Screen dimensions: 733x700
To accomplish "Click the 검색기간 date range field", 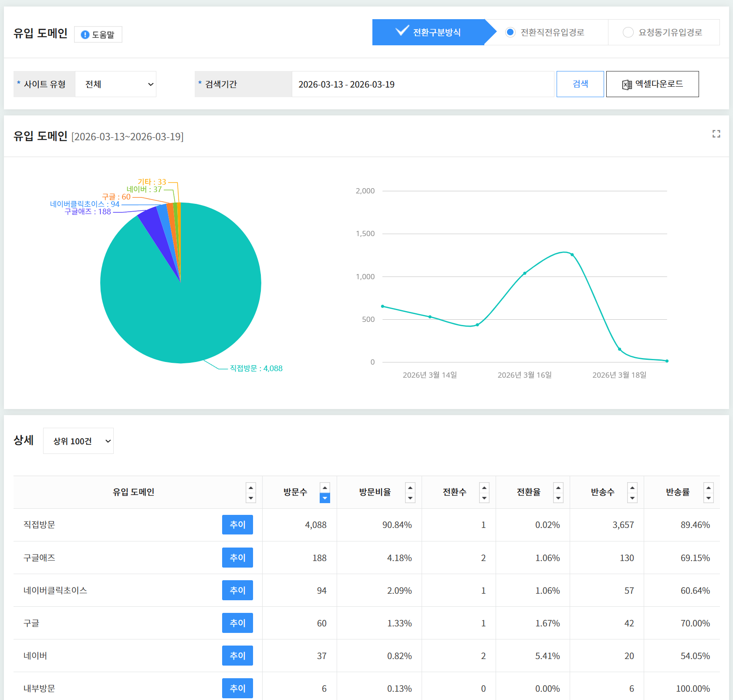I will (422, 84).
